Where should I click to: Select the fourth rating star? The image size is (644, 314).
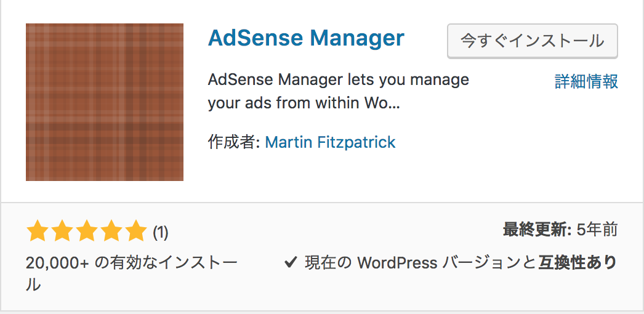pos(110,231)
